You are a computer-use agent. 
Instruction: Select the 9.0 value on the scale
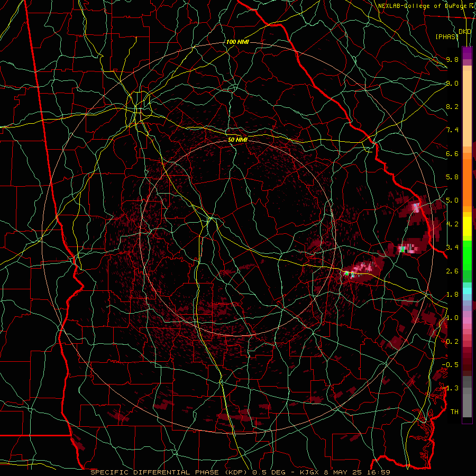452,83
